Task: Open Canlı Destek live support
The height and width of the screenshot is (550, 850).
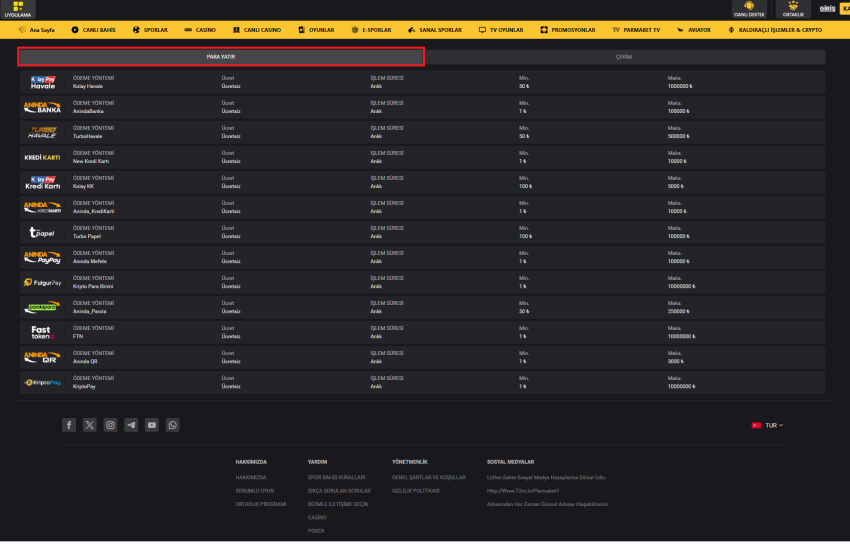Action: point(749,9)
